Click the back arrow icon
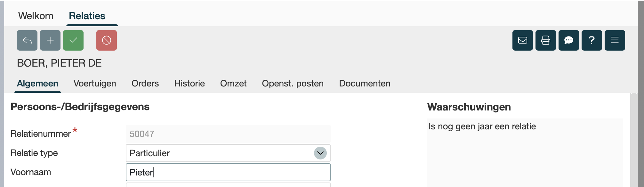Image resolution: width=644 pixels, height=187 pixels. pyautogui.click(x=27, y=40)
